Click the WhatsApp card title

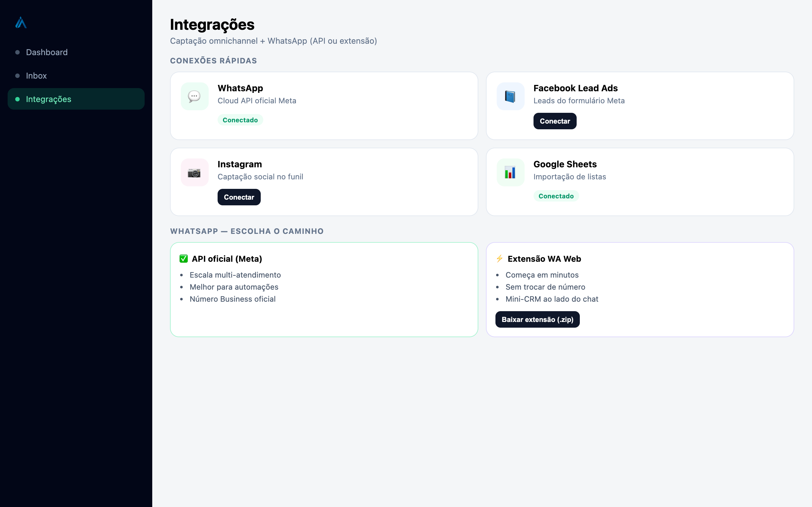[240, 88]
